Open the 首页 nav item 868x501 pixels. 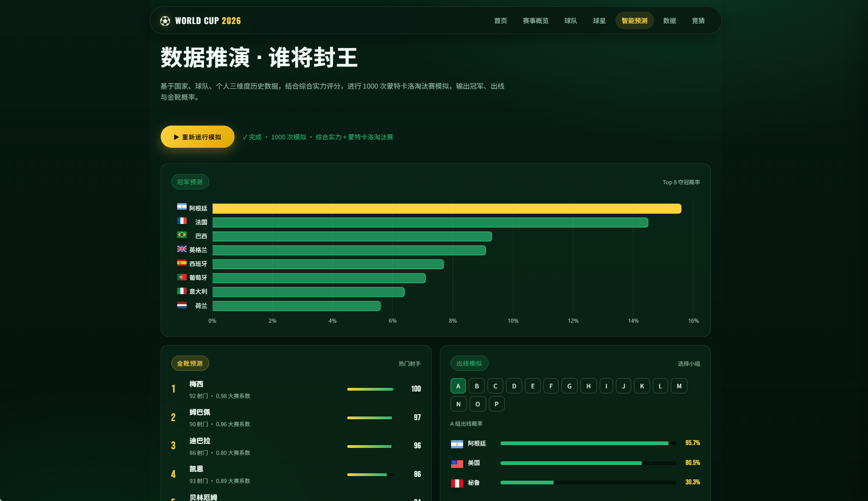pyautogui.click(x=500, y=21)
